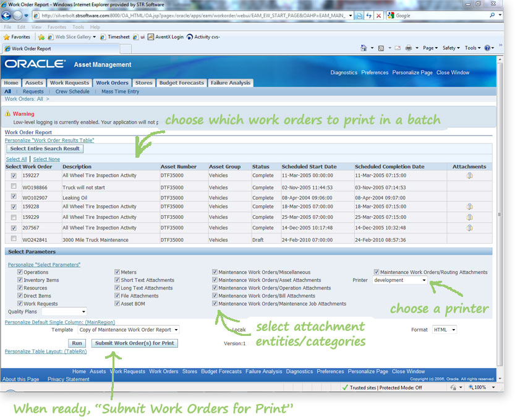Open the Printer dropdown showing development

(400, 280)
